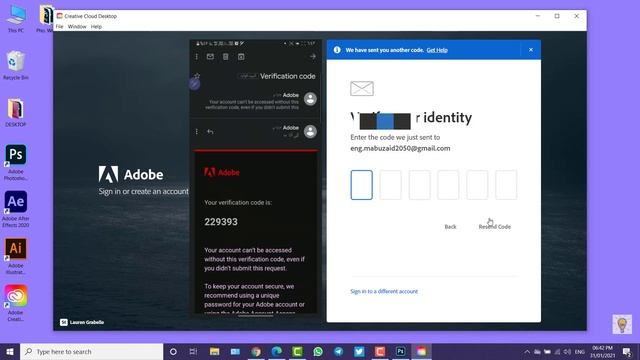Tap the archive icon in the phone email toolbar

tap(241, 57)
